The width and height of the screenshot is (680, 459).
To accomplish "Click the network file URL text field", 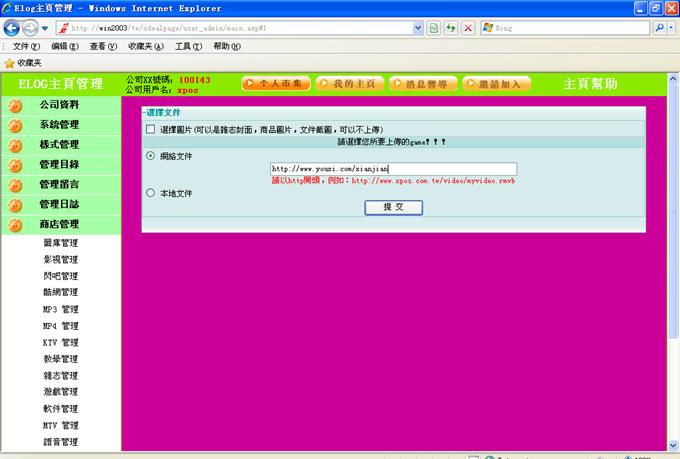I will pos(392,169).
